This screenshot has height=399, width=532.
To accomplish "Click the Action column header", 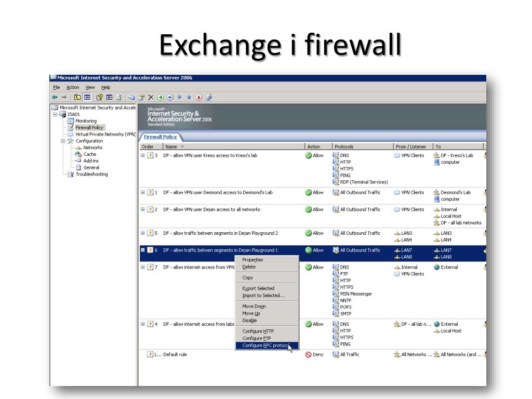I will tap(318, 147).
